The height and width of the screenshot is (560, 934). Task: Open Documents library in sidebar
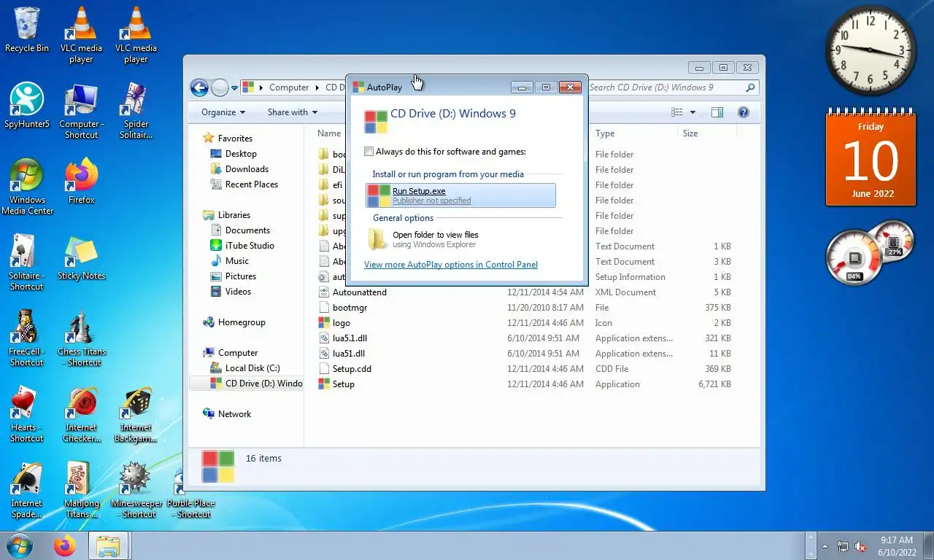pyautogui.click(x=247, y=230)
